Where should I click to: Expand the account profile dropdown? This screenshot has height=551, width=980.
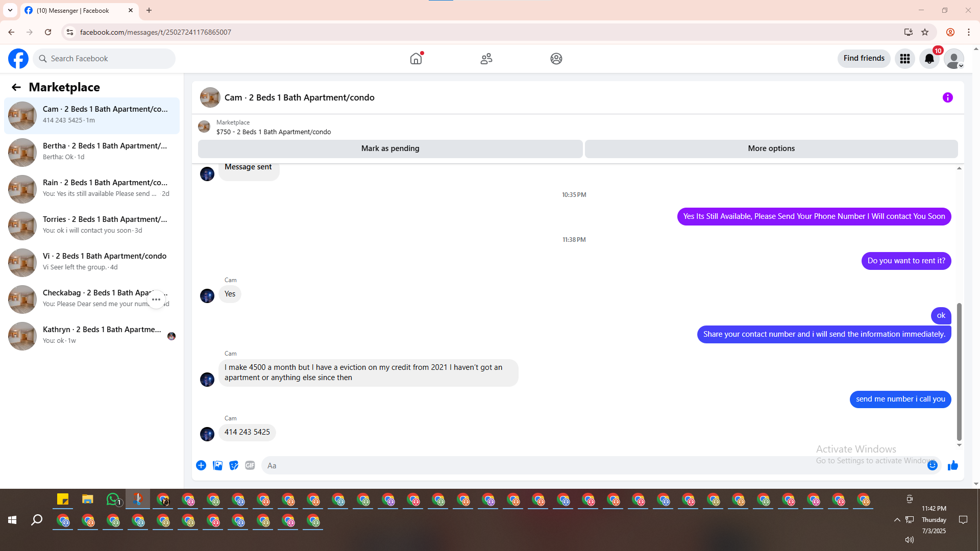(953, 59)
